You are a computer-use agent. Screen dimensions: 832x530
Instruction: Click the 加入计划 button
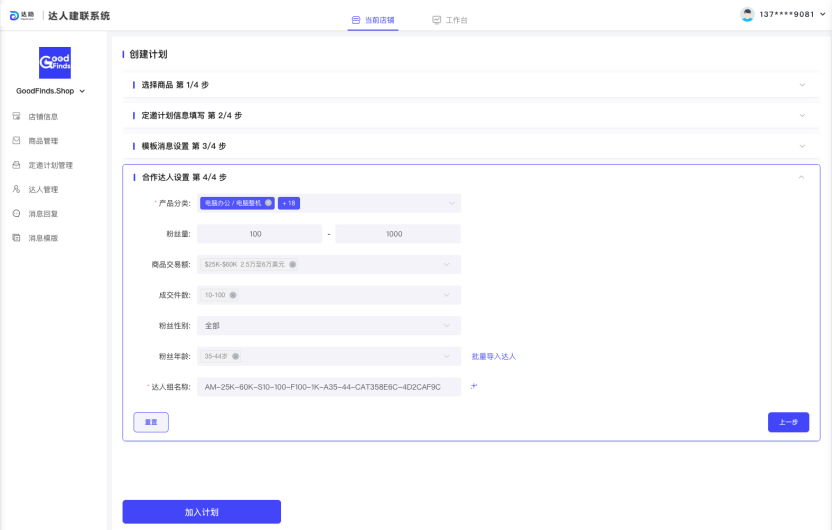(201, 512)
